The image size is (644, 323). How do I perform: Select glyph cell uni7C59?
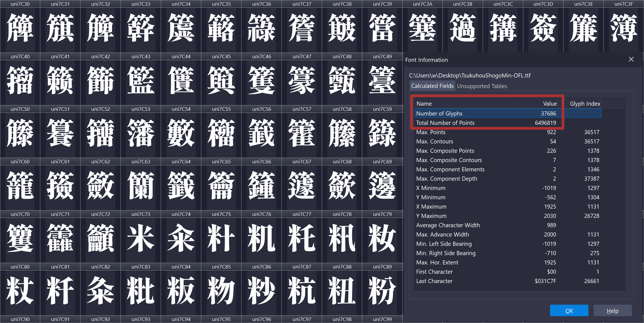[382, 131]
